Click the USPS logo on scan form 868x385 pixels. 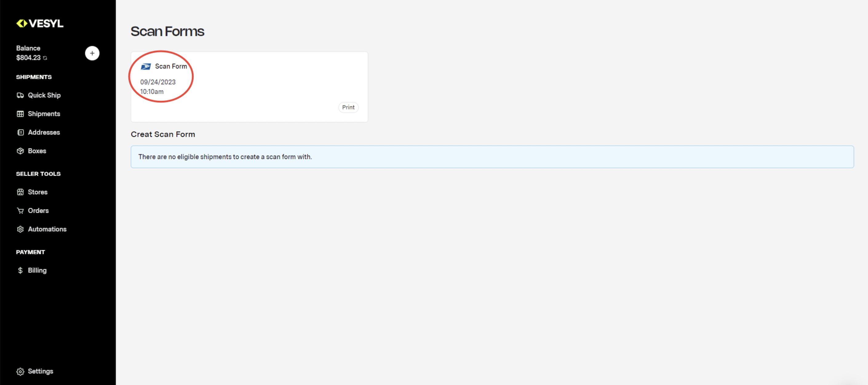tap(145, 66)
